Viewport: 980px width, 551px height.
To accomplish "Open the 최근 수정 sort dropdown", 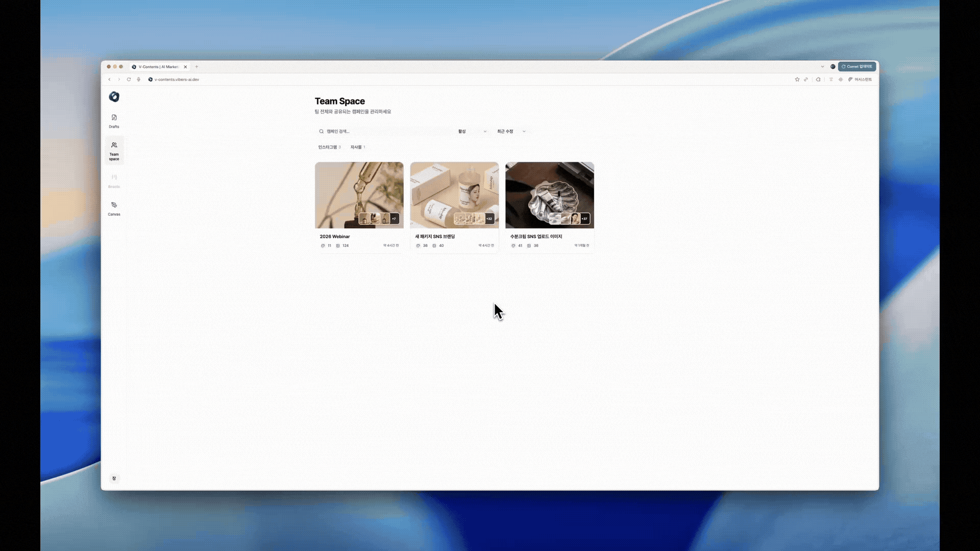I will (x=511, y=132).
